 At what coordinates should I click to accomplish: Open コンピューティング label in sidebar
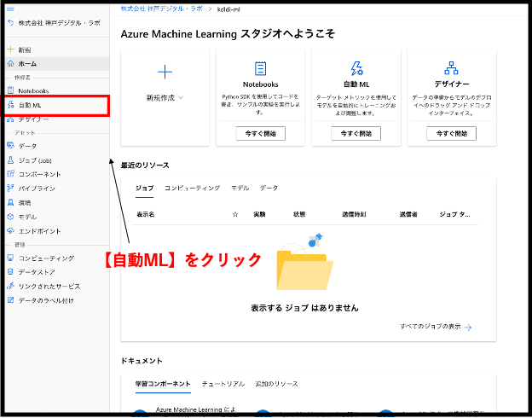click(x=46, y=258)
